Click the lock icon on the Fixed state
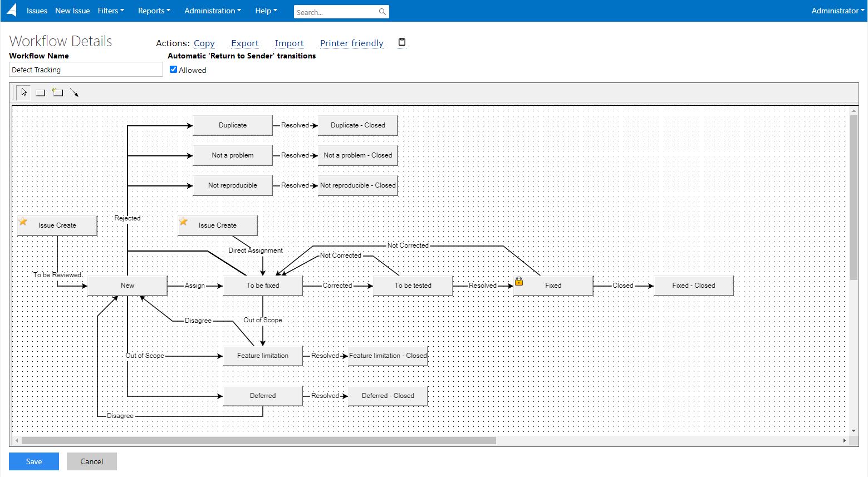 pyautogui.click(x=518, y=282)
